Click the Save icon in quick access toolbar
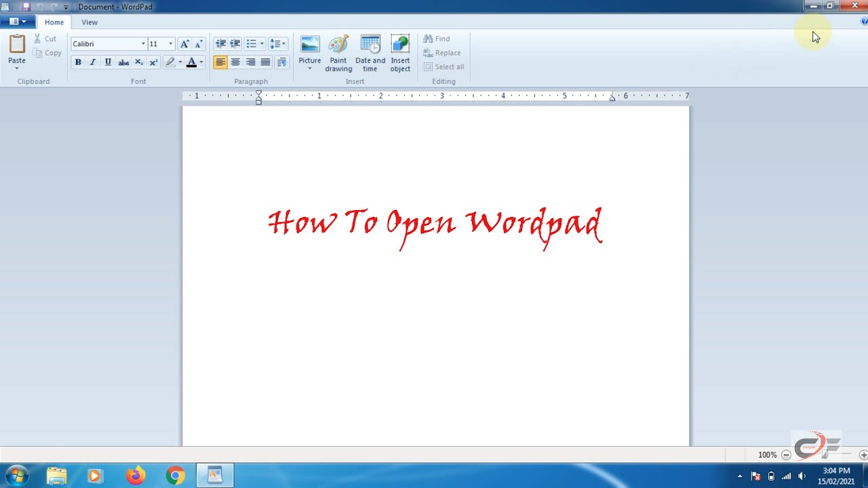 click(x=26, y=7)
